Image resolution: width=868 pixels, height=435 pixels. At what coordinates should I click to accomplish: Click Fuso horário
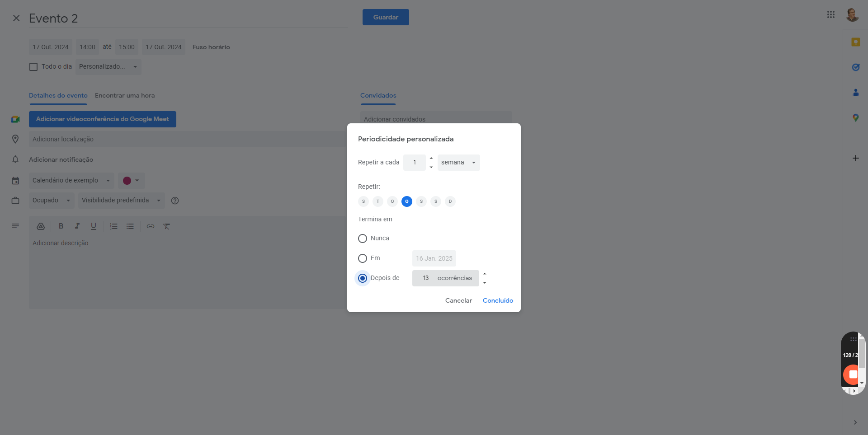click(211, 47)
